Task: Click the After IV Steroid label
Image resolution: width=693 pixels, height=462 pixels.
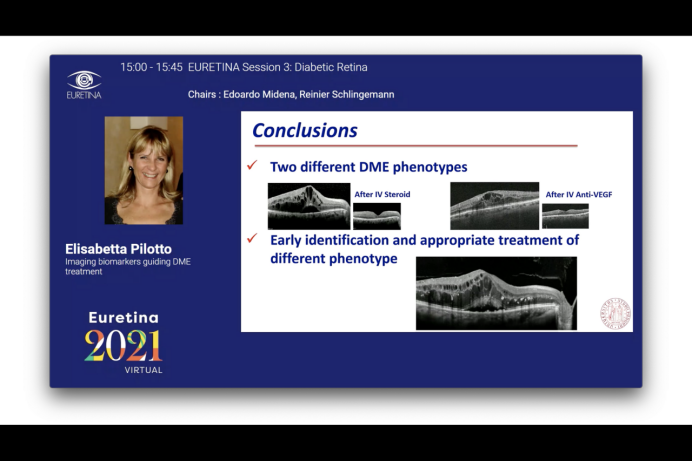Action: click(383, 194)
